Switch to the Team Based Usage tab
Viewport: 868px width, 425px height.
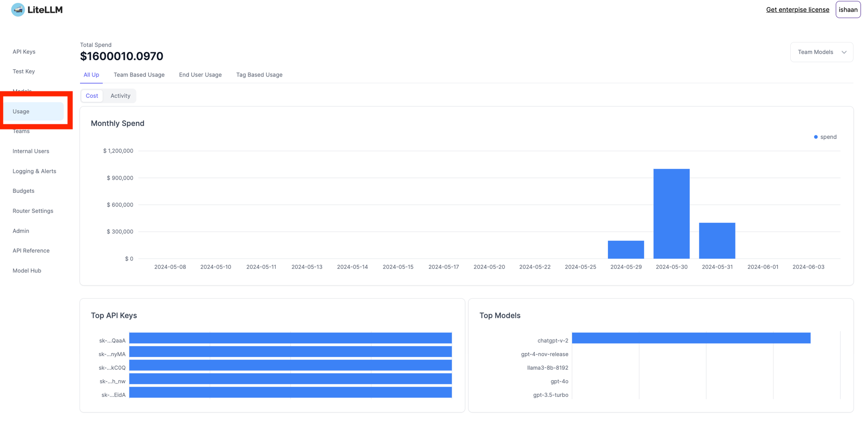[139, 75]
